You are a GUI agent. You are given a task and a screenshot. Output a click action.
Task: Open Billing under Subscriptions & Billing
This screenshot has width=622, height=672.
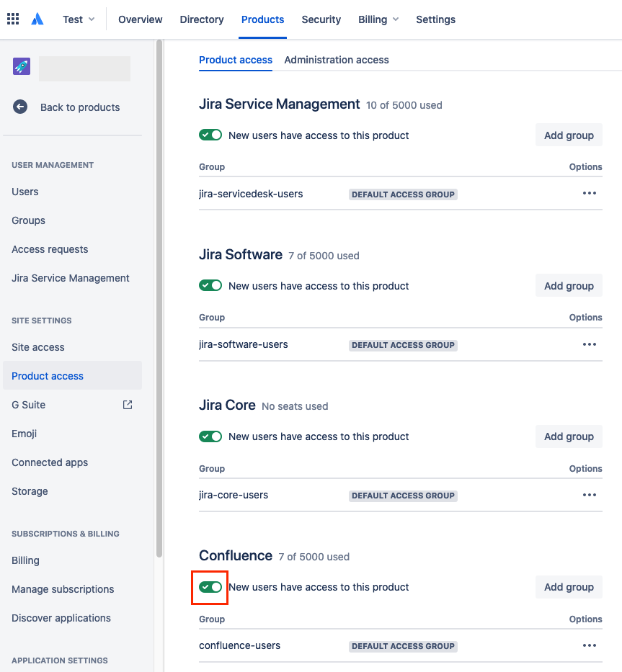25,560
